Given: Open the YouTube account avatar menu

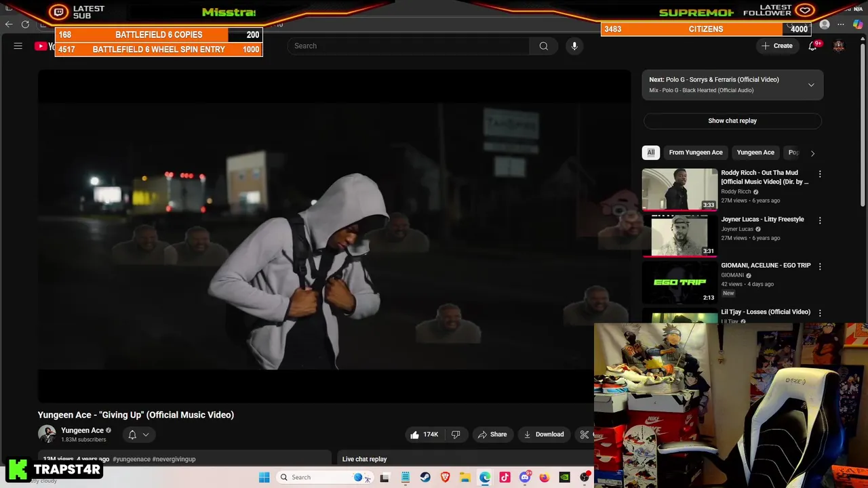Looking at the screenshot, I should coord(839,46).
